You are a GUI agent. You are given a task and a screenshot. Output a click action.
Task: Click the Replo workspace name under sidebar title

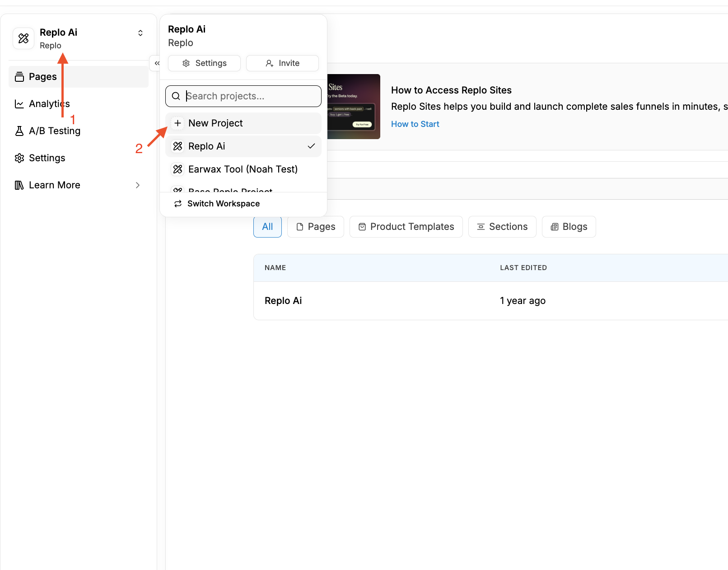tap(51, 46)
